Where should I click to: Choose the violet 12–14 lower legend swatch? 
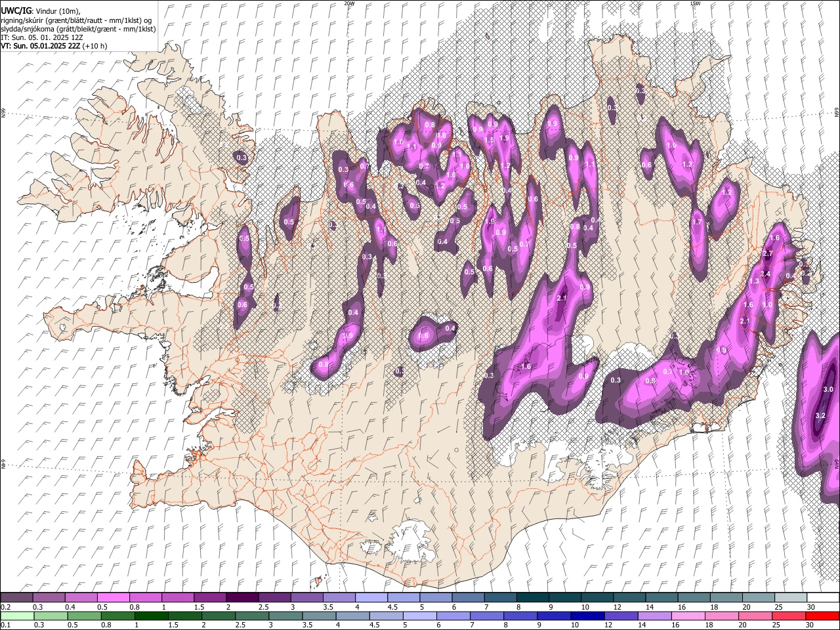pyautogui.click(x=621, y=616)
